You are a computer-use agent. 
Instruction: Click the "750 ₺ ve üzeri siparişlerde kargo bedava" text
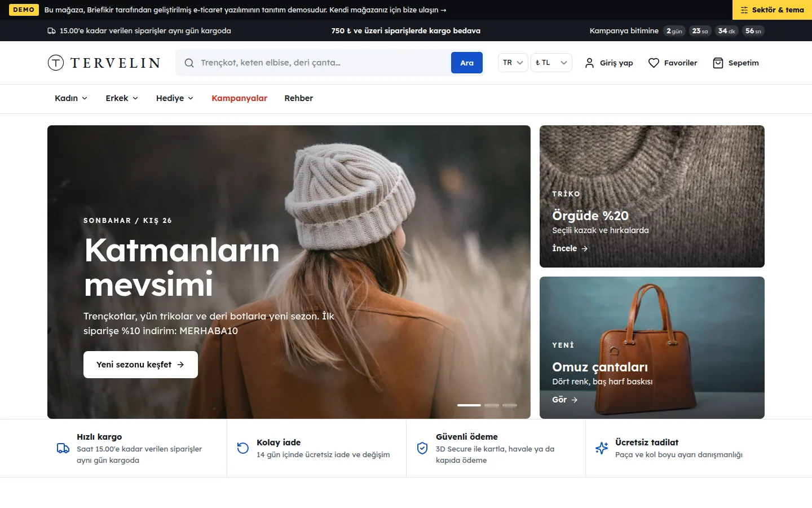406,31
